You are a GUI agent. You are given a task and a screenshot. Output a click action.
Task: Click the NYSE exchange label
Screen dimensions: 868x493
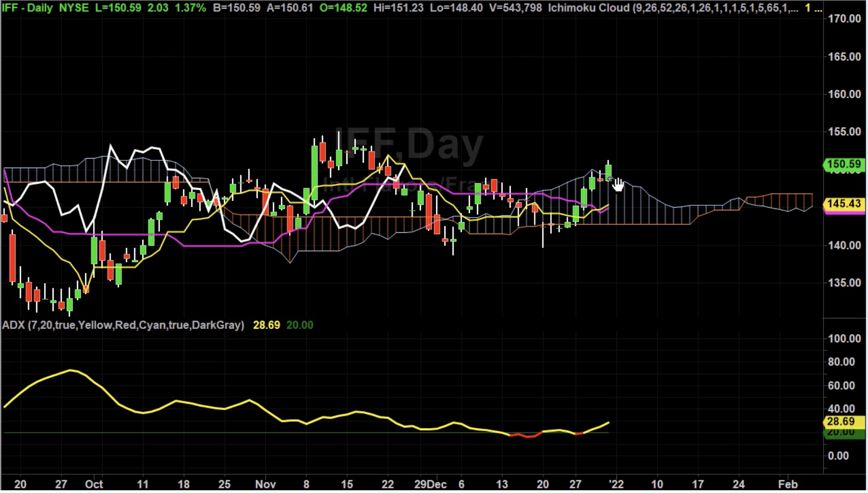coord(75,7)
